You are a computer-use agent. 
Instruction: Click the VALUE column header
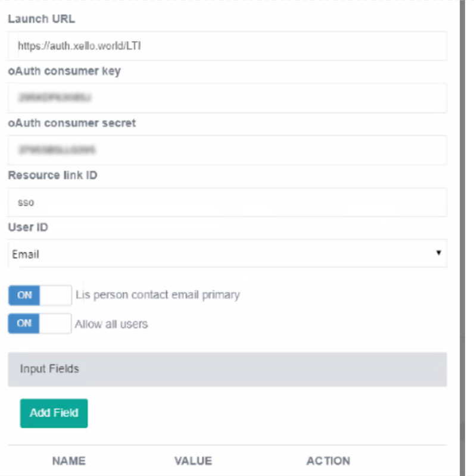[193, 461]
